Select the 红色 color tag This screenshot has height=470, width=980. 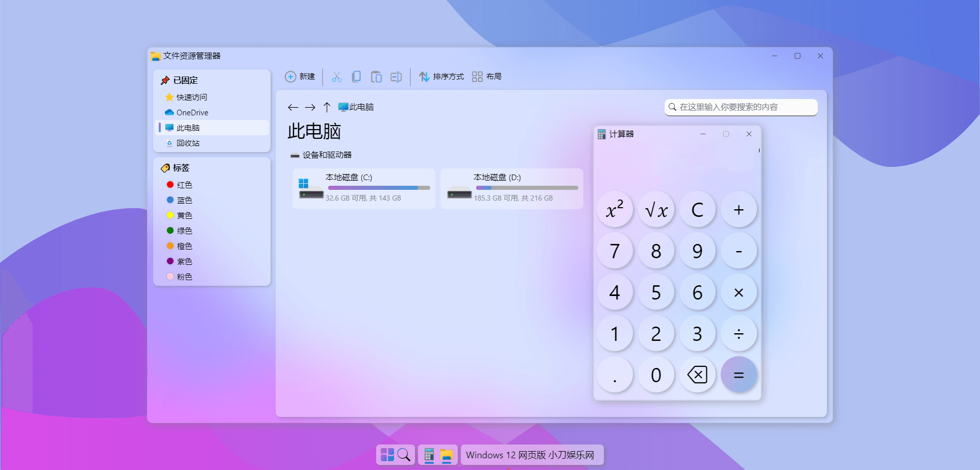click(184, 185)
